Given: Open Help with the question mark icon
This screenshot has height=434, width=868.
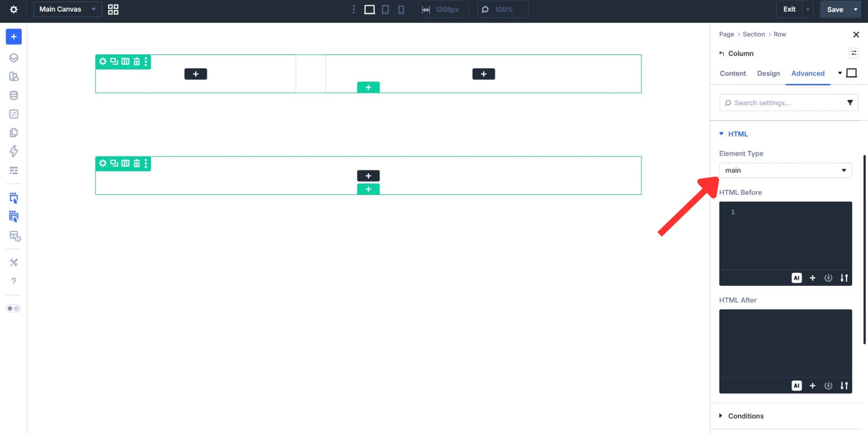Looking at the screenshot, I should tap(14, 281).
